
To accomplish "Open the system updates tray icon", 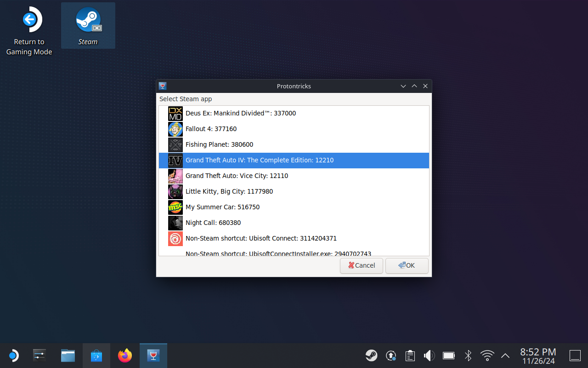I will [x=391, y=356].
